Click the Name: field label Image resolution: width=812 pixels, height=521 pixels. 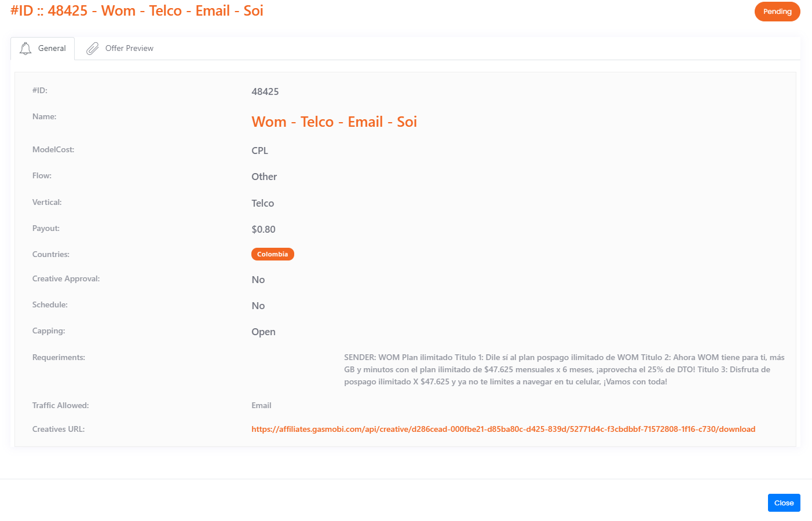pos(45,116)
